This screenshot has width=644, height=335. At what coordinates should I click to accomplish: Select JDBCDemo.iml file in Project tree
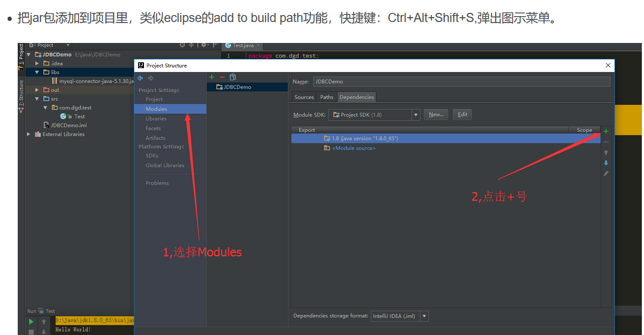(66, 125)
